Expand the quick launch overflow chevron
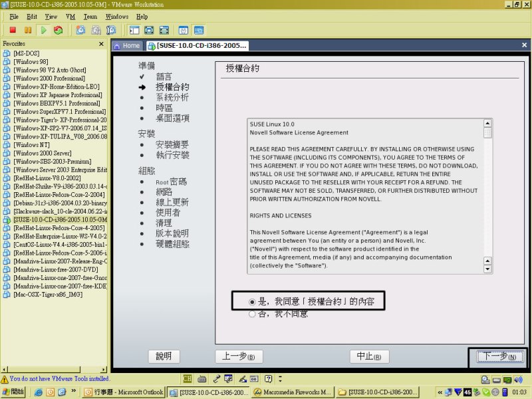Viewport: 532px width, 399px height. pos(73,391)
